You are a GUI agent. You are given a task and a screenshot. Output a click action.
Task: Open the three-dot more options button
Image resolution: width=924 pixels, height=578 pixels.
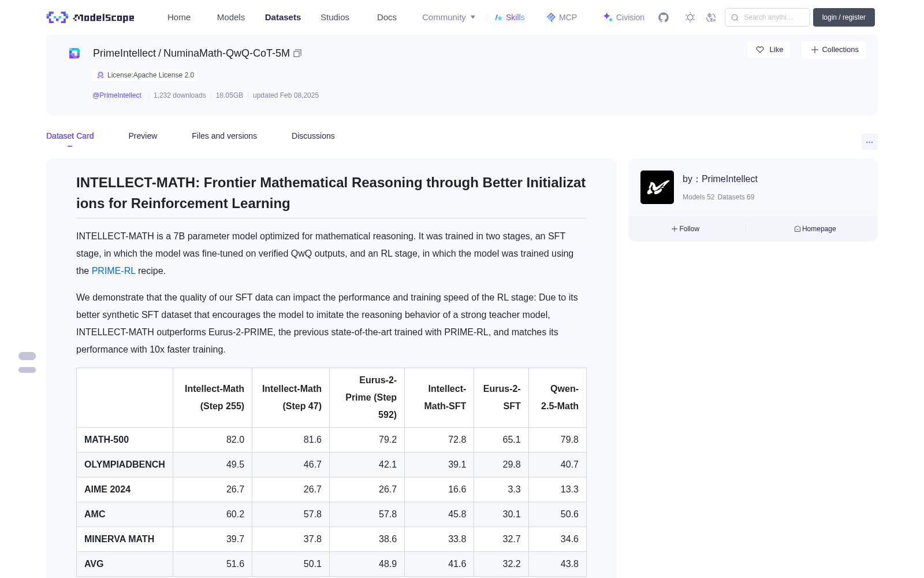[x=869, y=142]
